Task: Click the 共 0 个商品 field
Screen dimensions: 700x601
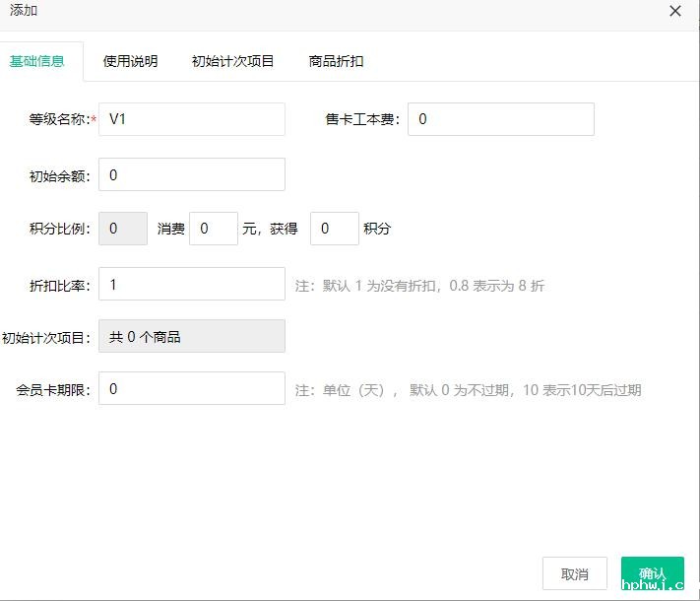Action: click(192, 336)
